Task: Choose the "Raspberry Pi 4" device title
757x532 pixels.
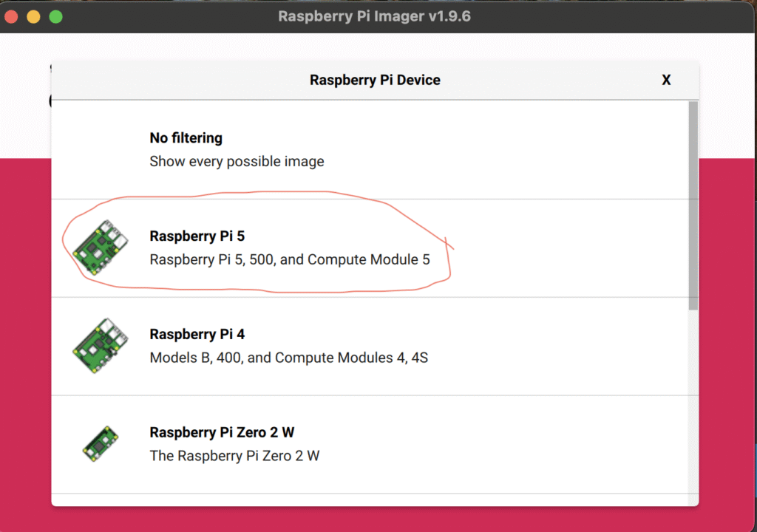Action: pyautogui.click(x=197, y=335)
